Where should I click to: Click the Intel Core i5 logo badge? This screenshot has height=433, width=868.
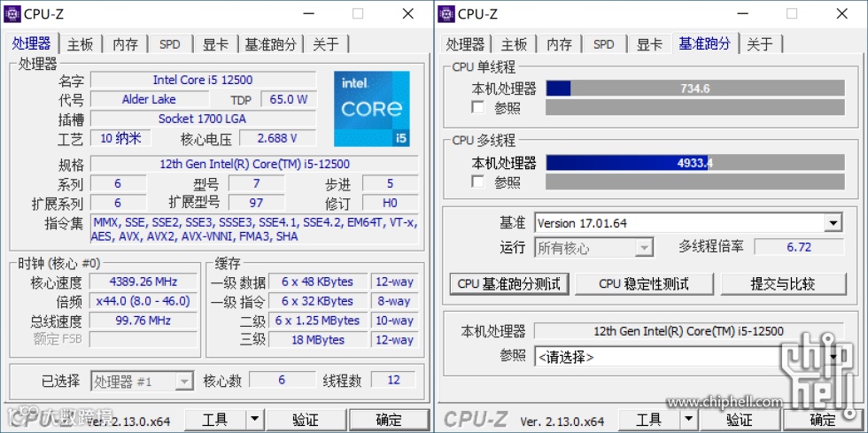coord(372,109)
